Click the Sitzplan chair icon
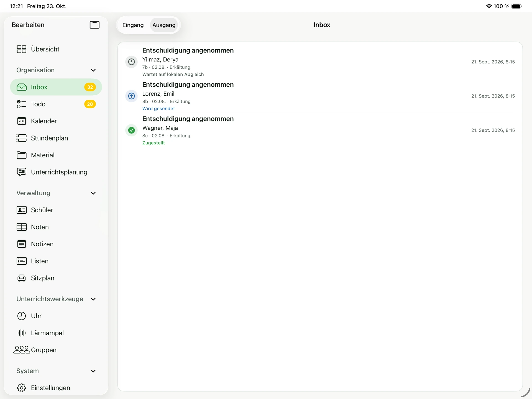 (x=22, y=278)
